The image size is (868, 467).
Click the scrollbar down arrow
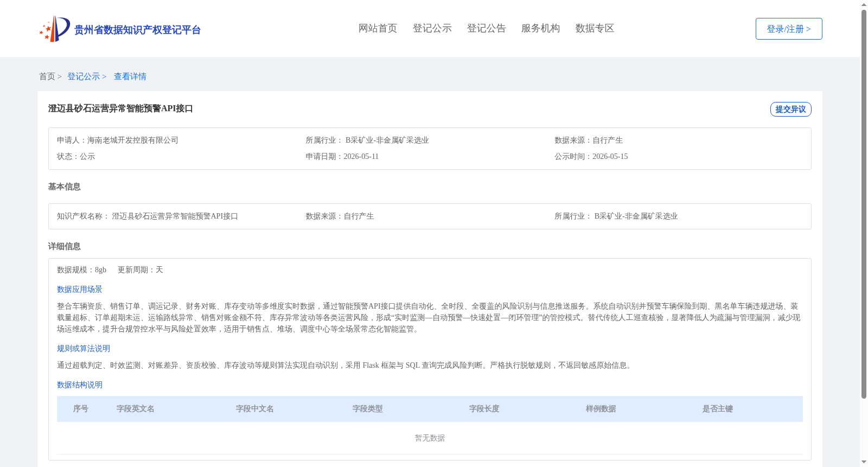point(864,462)
